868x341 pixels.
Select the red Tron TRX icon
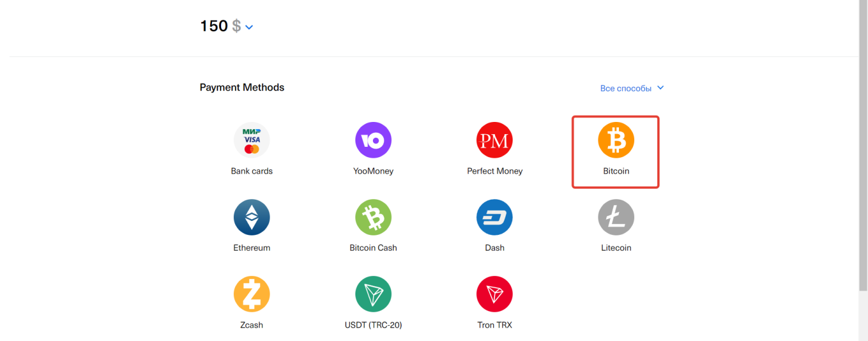tap(494, 294)
